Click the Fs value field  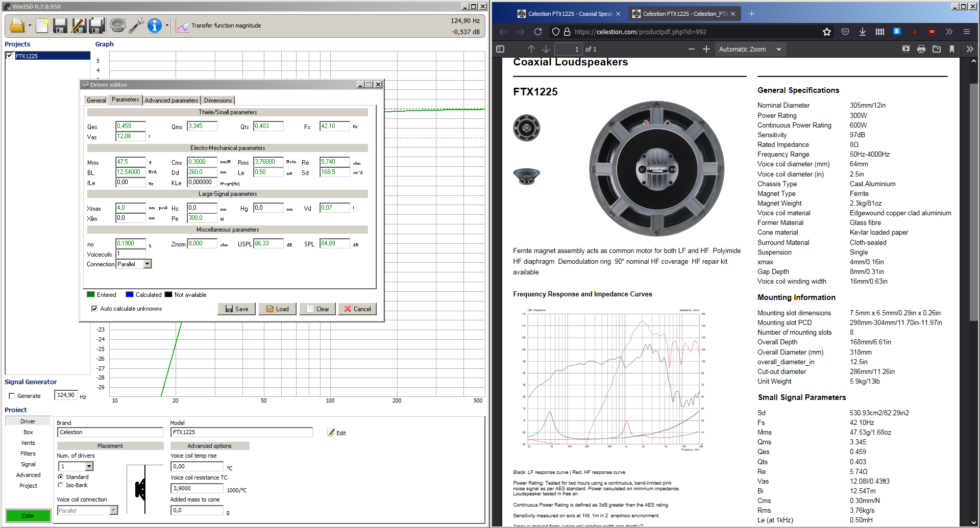click(x=335, y=126)
